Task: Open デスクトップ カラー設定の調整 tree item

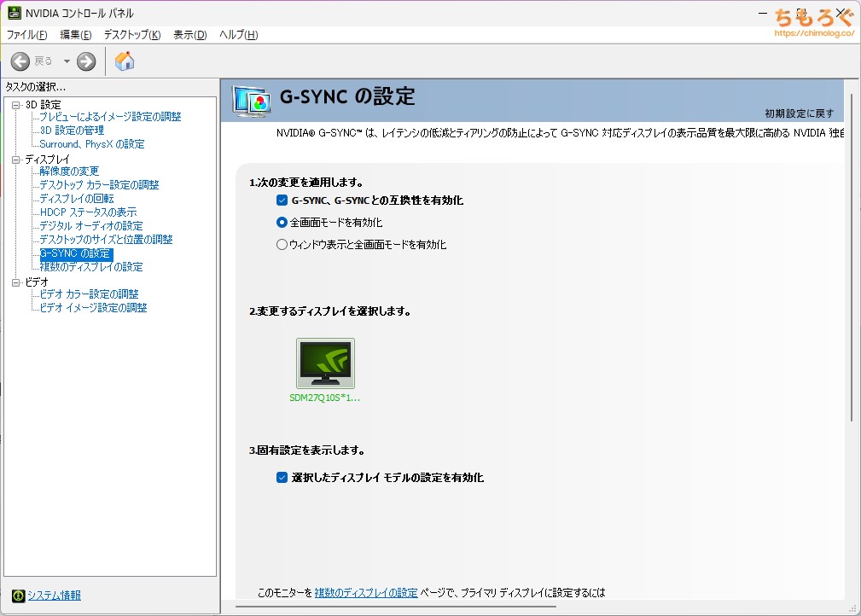Action: coord(99,185)
